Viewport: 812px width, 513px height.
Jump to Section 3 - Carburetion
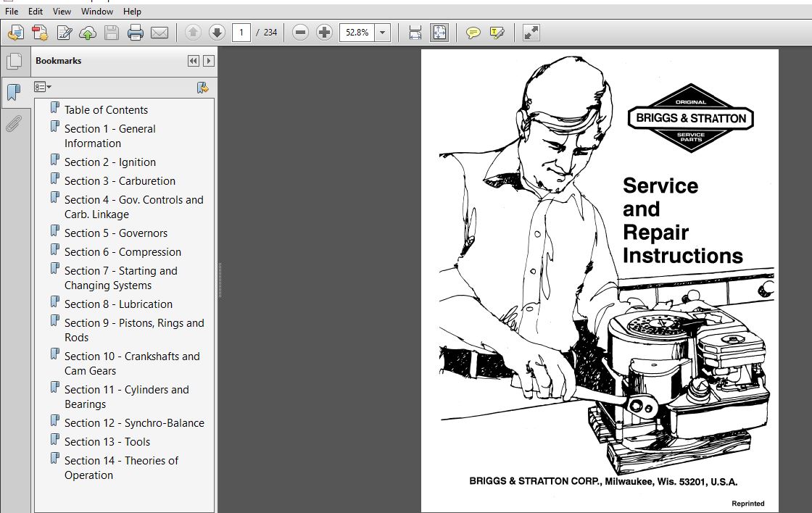click(120, 180)
